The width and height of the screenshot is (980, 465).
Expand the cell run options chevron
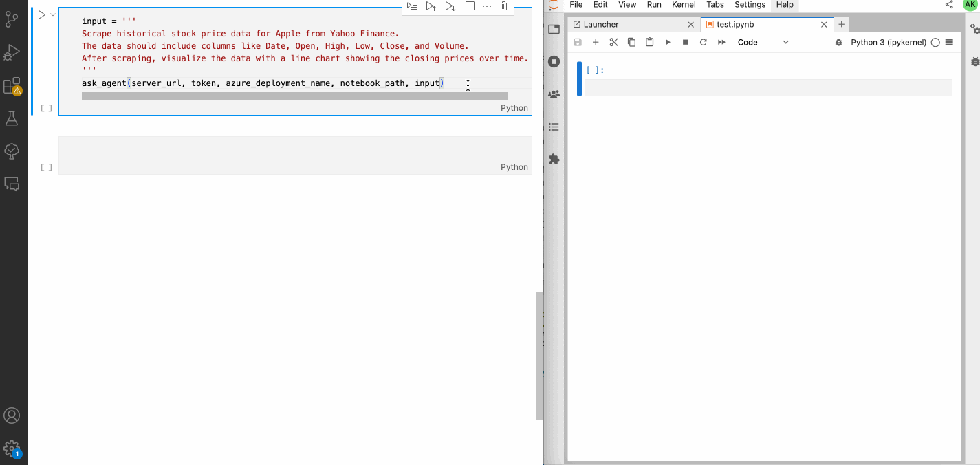52,14
